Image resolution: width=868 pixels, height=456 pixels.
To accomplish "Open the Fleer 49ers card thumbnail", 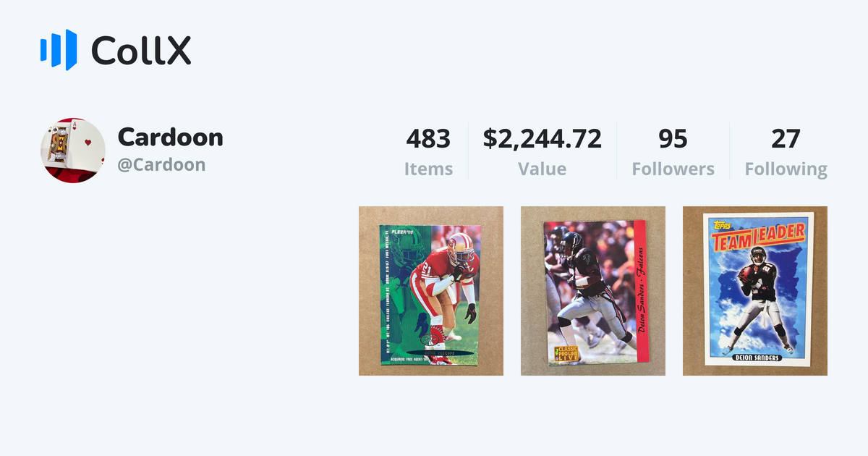I will tap(431, 290).
